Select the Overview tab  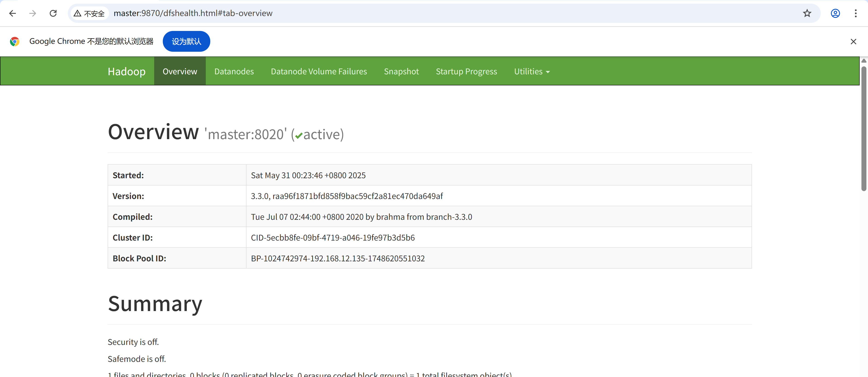[180, 71]
